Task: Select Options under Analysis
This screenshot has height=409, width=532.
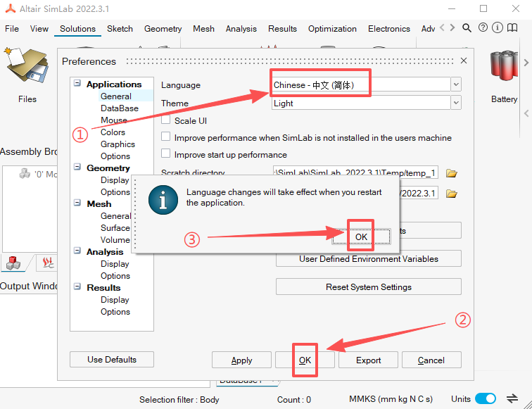Action: click(115, 276)
